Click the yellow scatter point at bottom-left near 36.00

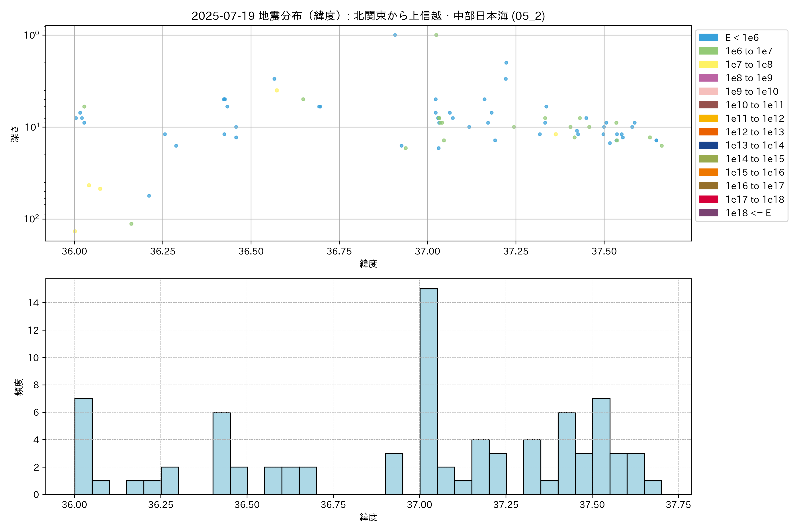pos(75,231)
